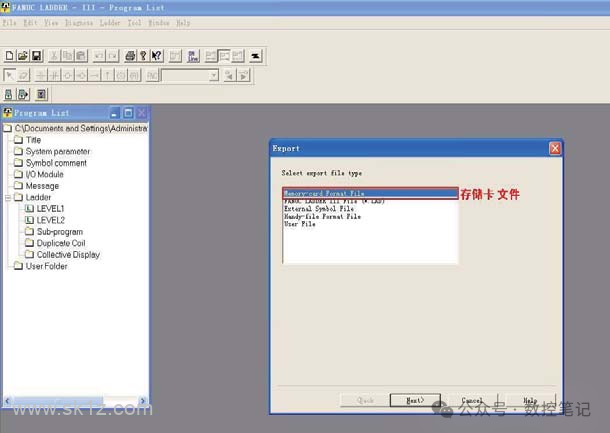Select root C:\Documents and Settings path node

coord(81,128)
